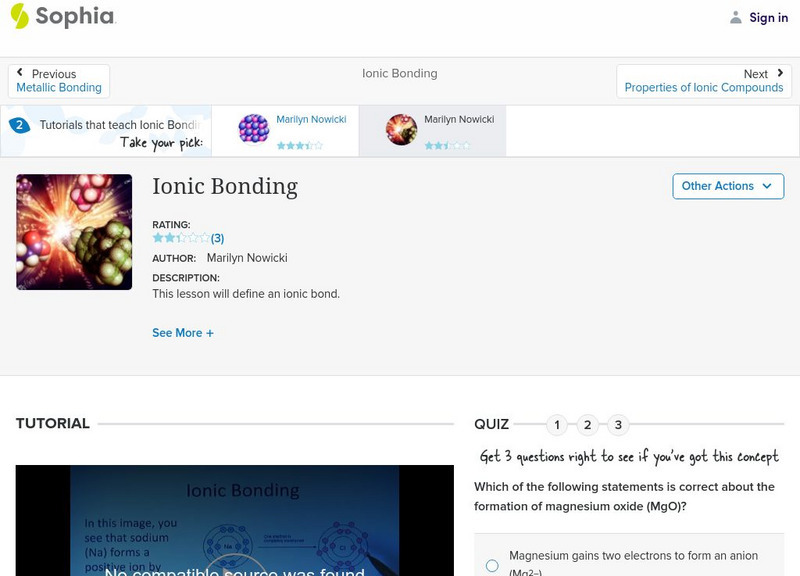
Task: Click the second tutorial's explosion avatar
Action: tap(400, 128)
